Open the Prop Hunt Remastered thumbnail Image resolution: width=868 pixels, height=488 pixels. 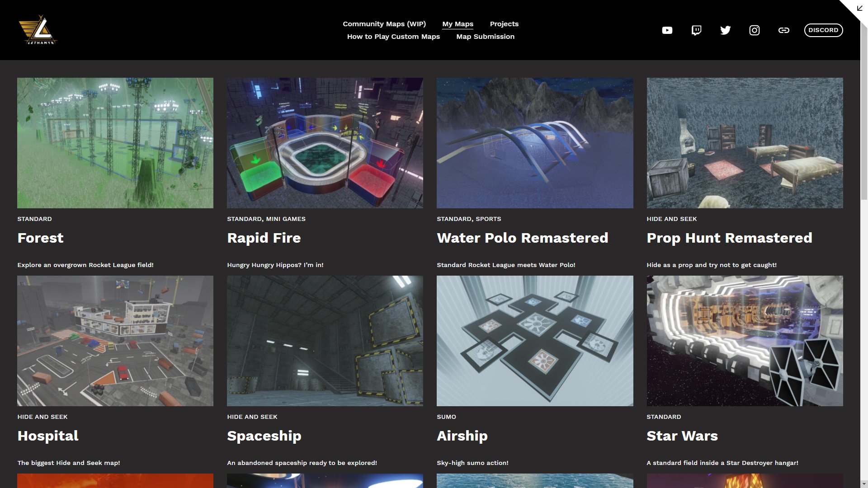(745, 143)
